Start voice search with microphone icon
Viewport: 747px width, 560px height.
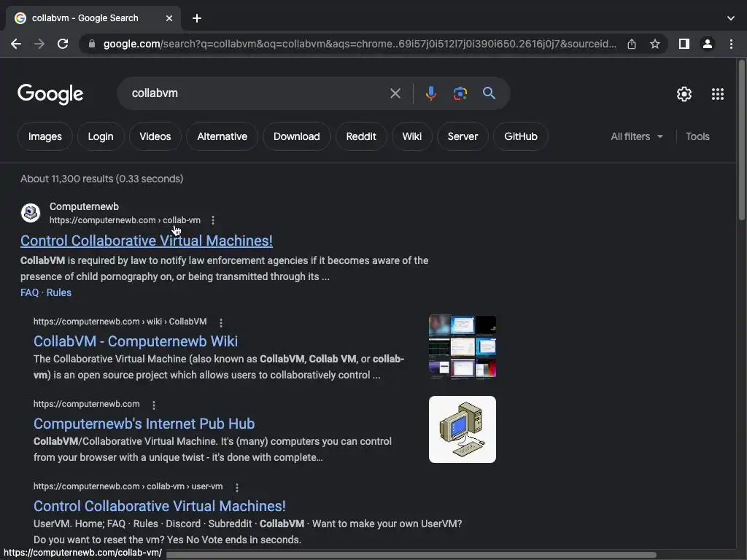coord(430,93)
